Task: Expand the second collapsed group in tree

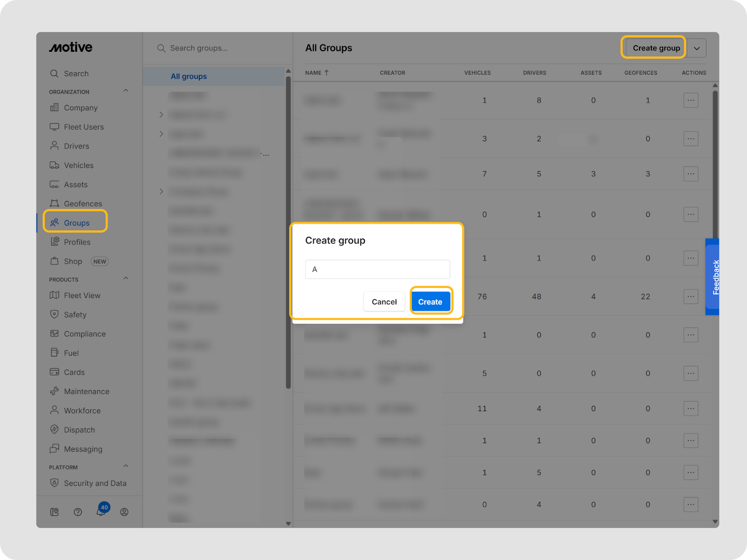Action: pos(161,134)
